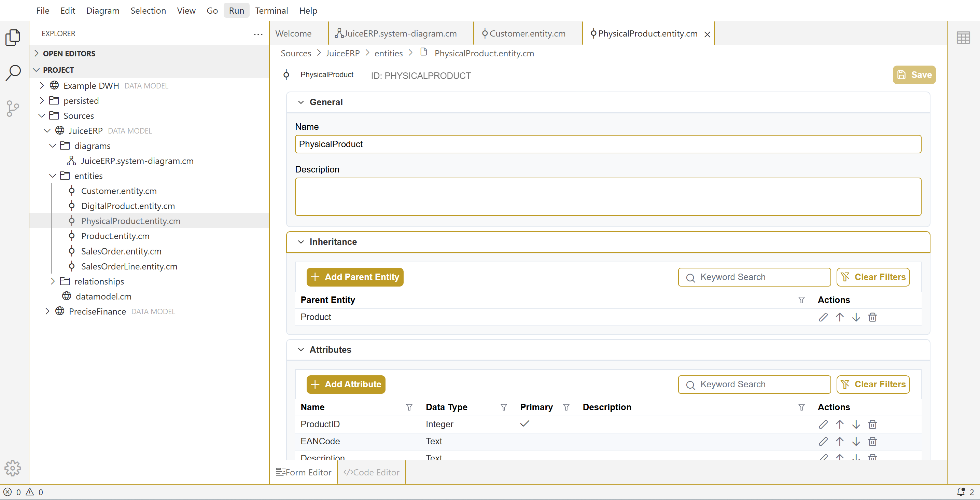The image size is (980, 500).
Task: Move ProductID attribute up
Action: tap(840, 424)
